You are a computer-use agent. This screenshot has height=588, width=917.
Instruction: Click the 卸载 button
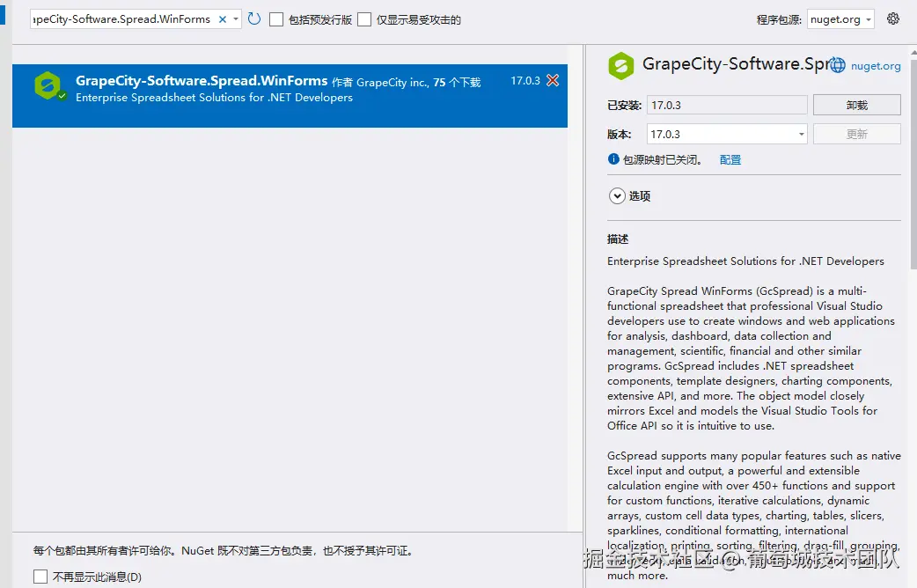click(857, 105)
